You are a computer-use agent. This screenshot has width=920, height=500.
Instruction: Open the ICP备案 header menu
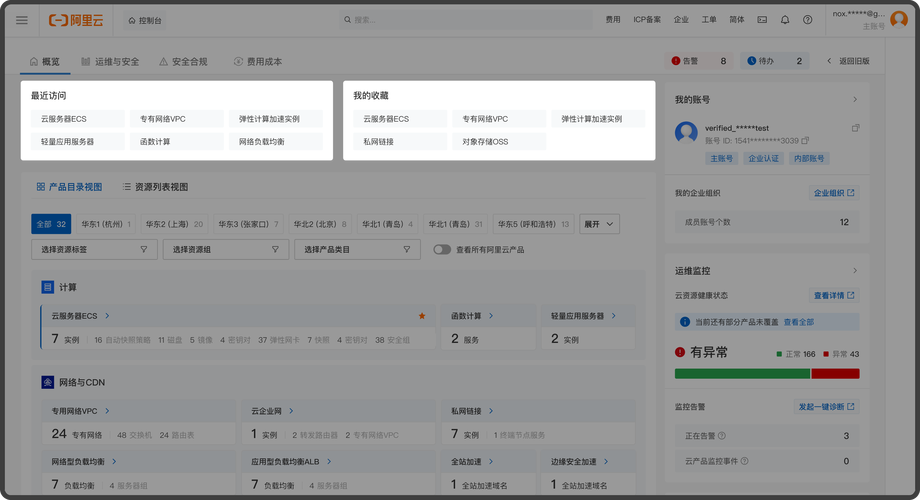pos(647,19)
